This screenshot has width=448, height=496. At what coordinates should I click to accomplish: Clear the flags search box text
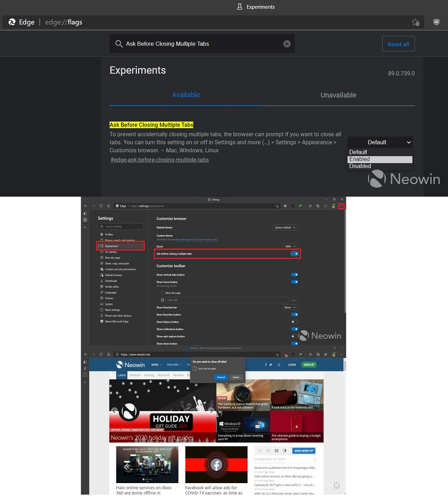coord(287,44)
